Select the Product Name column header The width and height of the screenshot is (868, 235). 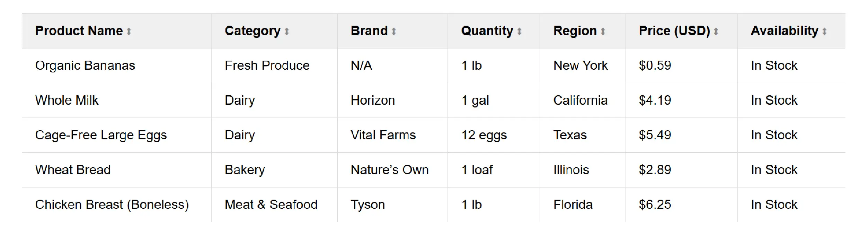(x=79, y=31)
